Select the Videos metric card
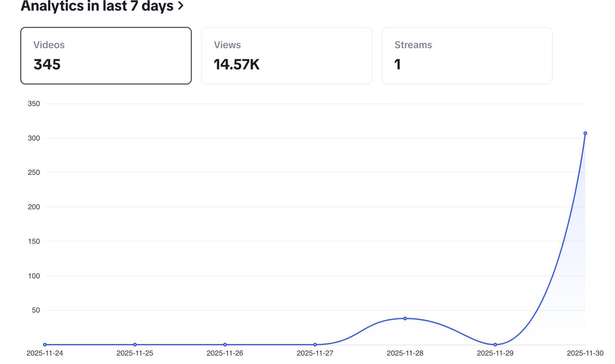 pyautogui.click(x=106, y=55)
